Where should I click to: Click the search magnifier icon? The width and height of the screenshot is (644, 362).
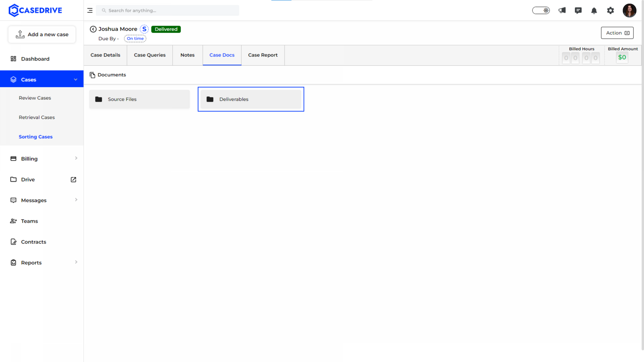click(x=104, y=11)
